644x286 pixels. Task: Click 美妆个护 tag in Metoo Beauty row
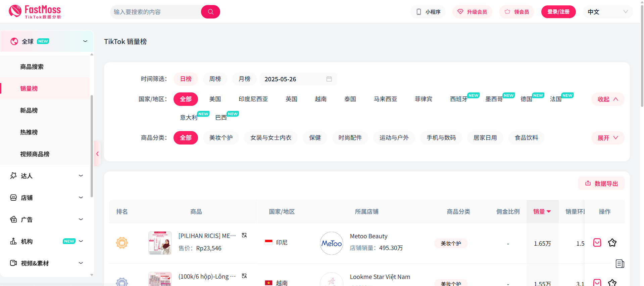click(x=451, y=243)
